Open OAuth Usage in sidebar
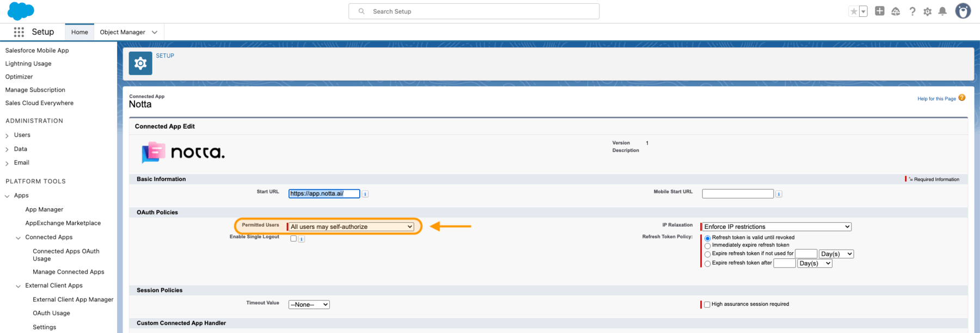The width and height of the screenshot is (980, 333). pos(51,313)
